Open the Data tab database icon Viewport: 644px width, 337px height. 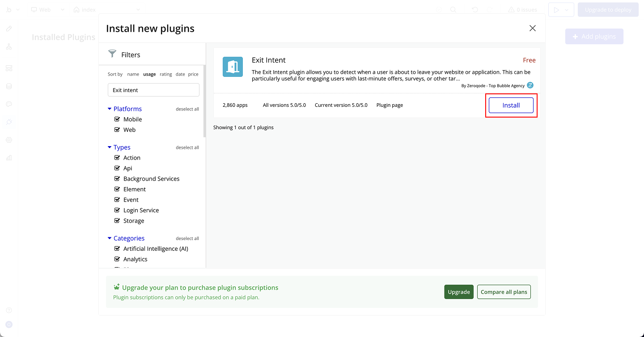[x=9, y=86]
